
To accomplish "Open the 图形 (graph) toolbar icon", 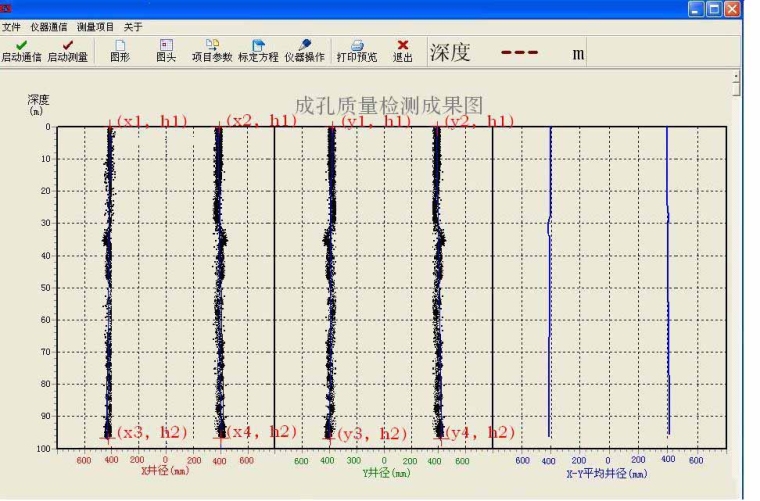I will pos(120,50).
